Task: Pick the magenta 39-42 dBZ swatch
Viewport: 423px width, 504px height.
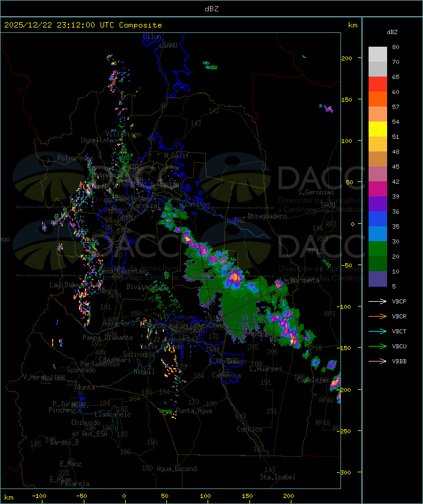Action: tap(378, 189)
